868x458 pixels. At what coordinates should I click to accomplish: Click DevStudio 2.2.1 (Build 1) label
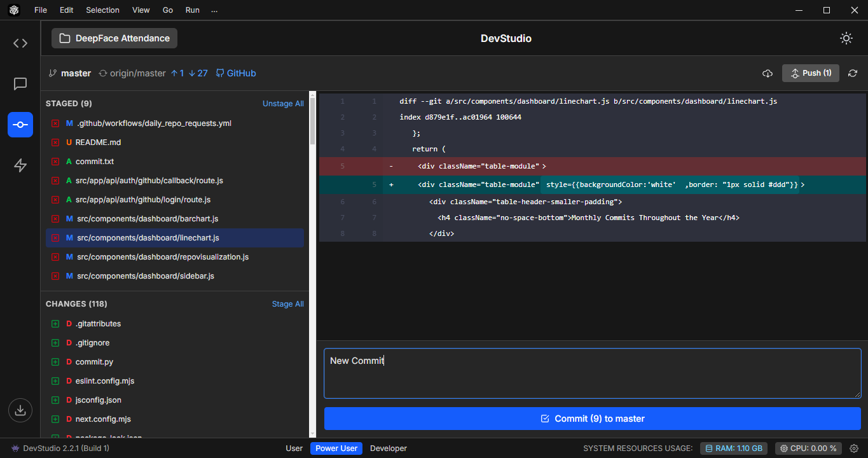(60, 448)
